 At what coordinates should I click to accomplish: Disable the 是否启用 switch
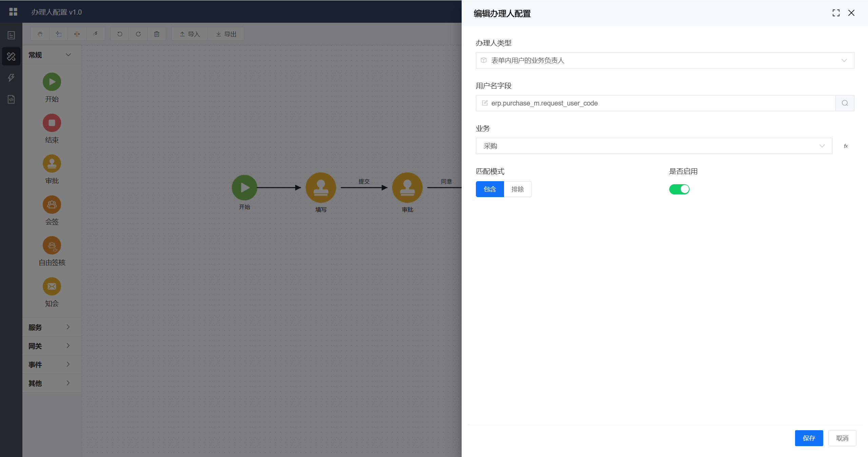pos(679,189)
